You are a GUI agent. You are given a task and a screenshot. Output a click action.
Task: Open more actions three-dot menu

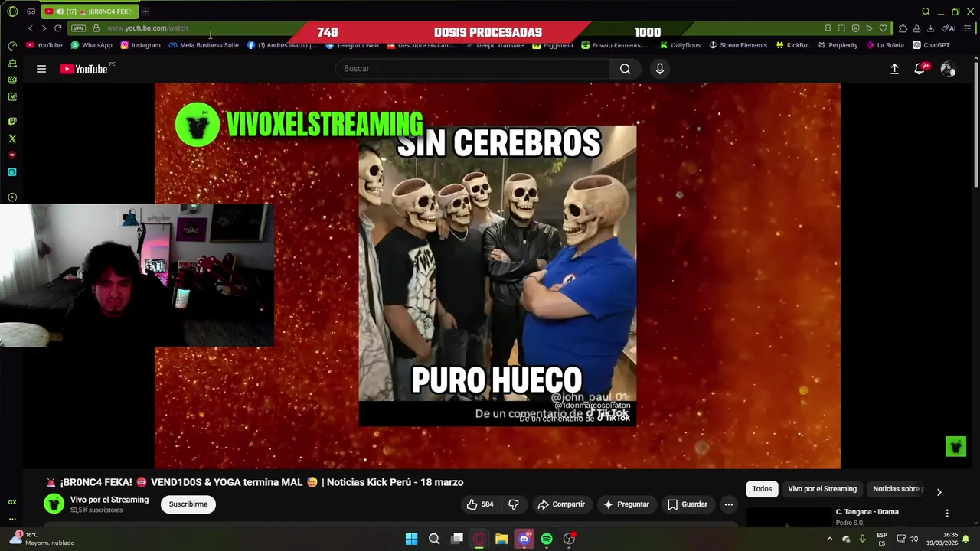[729, 504]
